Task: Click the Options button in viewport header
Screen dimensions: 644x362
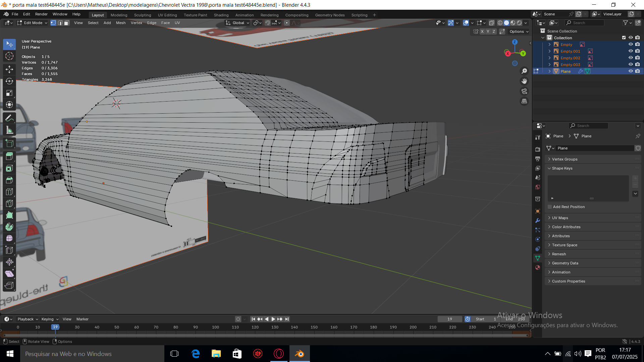Action: (519, 32)
